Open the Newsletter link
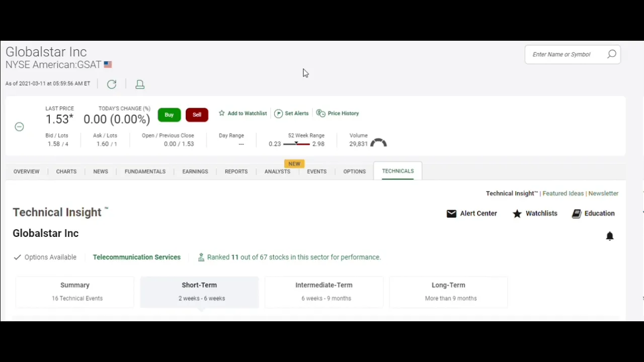 point(603,193)
